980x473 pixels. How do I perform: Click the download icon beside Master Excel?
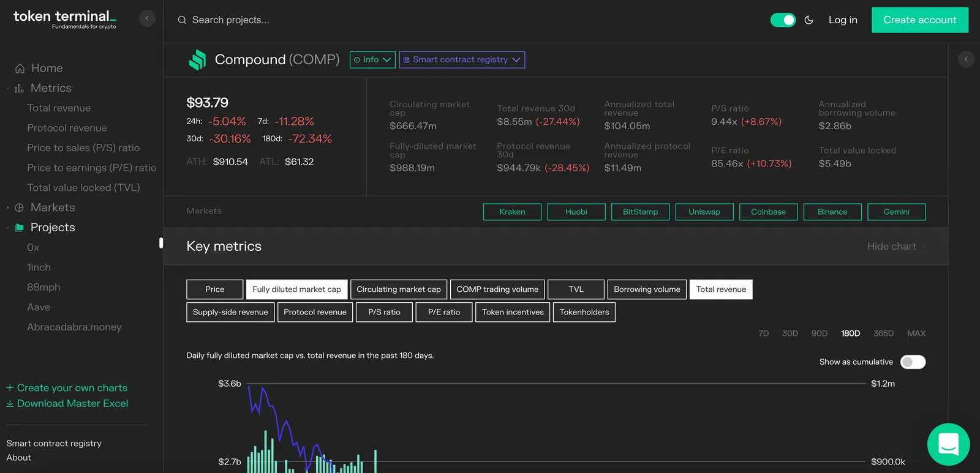pyautogui.click(x=10, y=404)
